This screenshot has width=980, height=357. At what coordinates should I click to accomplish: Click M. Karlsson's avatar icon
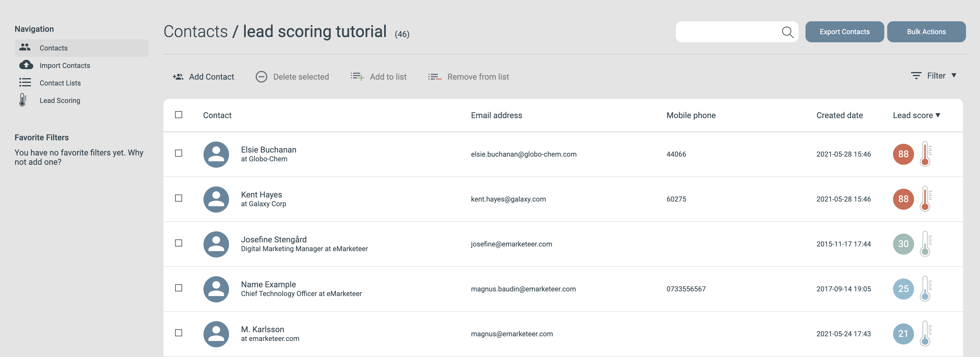point(216,334)
